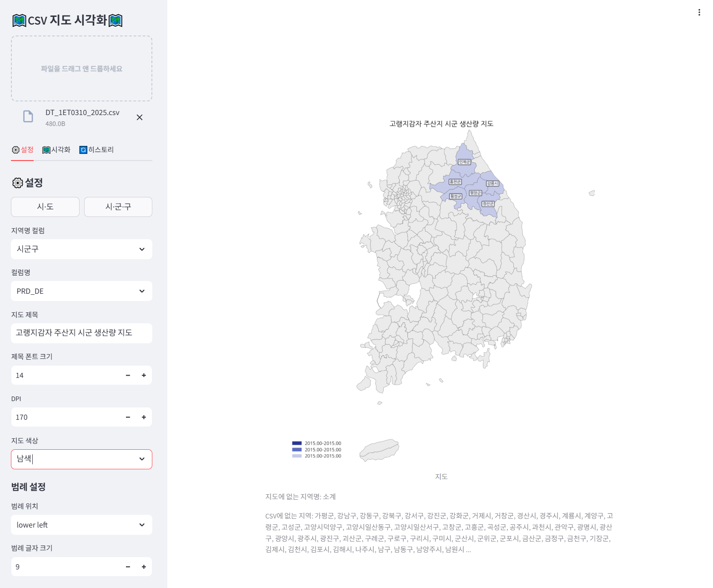Increase DPI value with plus button
This screenshot has width=713, height=588.
(x=144, y=417)
